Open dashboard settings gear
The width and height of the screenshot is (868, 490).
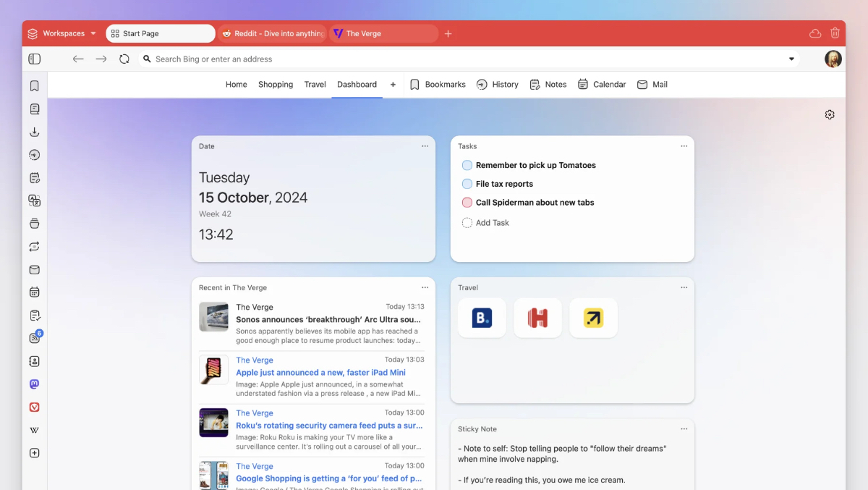pos(830,114)
